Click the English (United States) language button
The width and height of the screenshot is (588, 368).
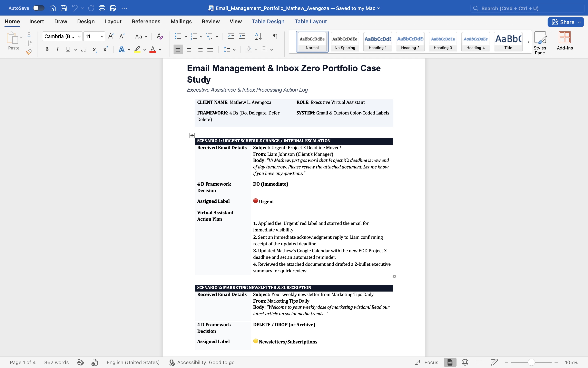[x=133, y=362]
